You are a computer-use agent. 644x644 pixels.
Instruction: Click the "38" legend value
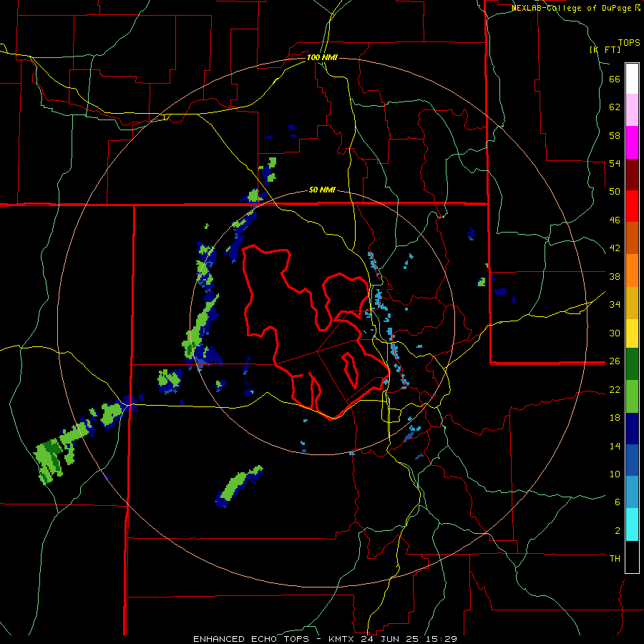pyautogui.click(x=615, y=276)
